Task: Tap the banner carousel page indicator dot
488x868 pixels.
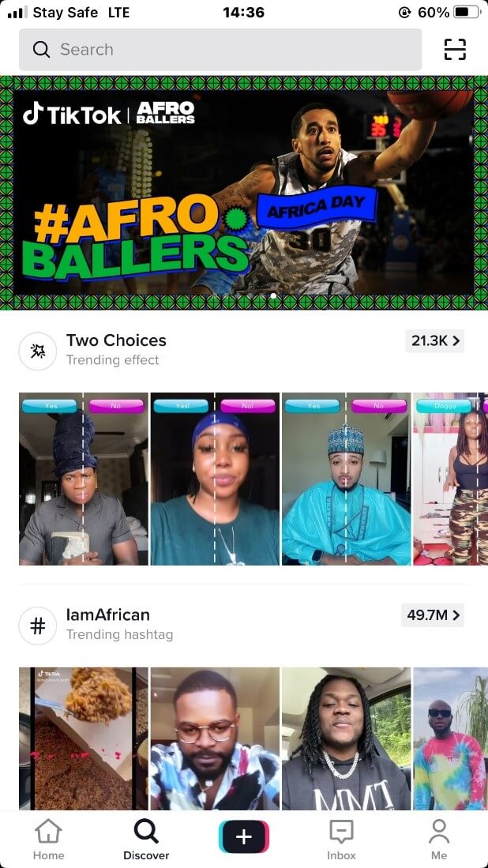Action: pos(273,296)
